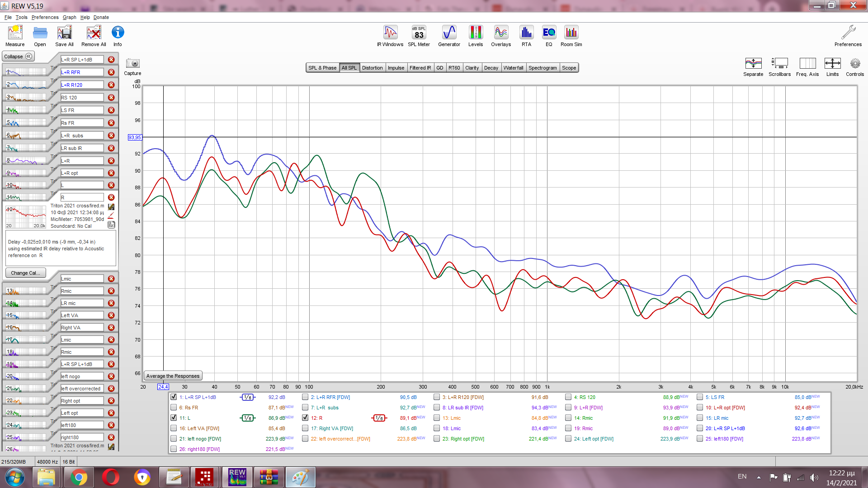Viewport: 868px width, 488px height.
Task: Open smoothing selector for trace 1
Action: pyautogui.click(x=248, y=397)
